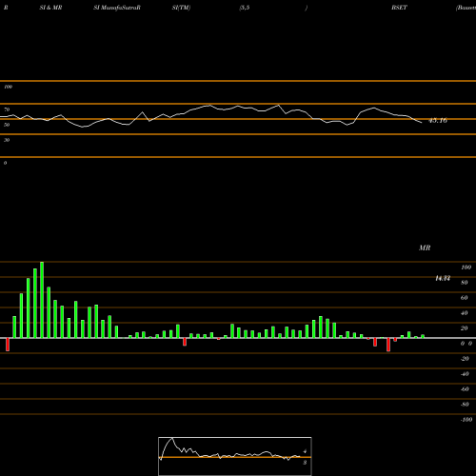Click the RSI axis label 0
The height and width of the screenshot is (476, 476).
point(5,163)
